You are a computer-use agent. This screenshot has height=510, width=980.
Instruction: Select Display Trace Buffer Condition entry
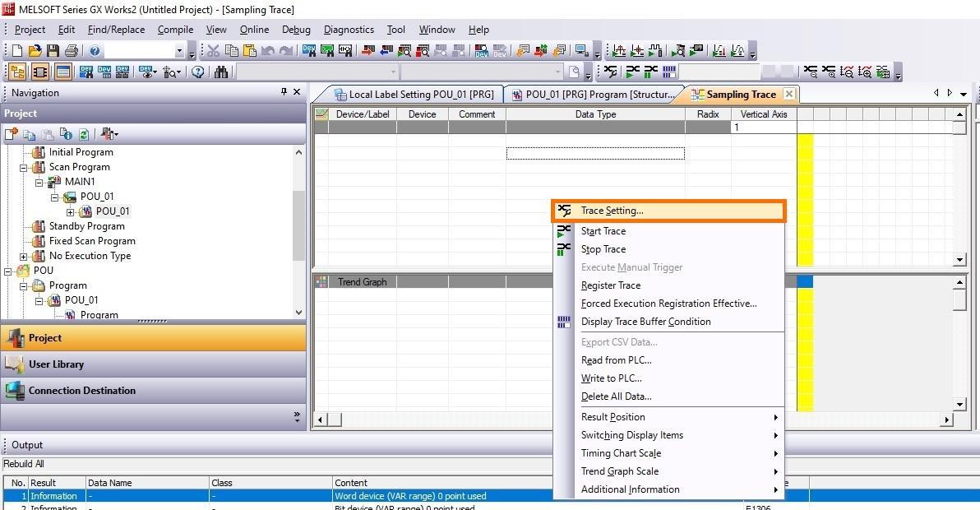coord(668,322)
